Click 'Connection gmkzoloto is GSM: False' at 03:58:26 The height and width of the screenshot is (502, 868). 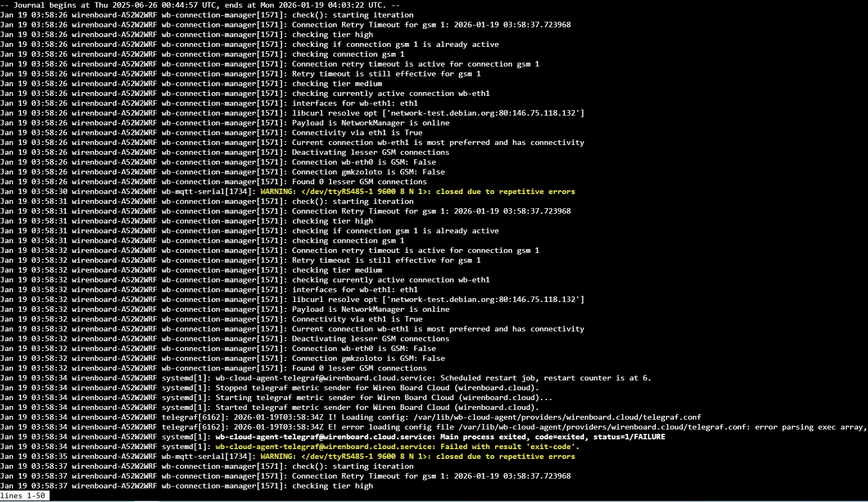[x=368, y=172]
